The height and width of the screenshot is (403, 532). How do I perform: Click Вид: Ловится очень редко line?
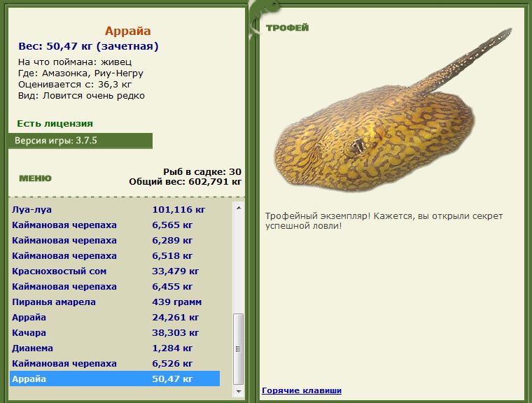81,96
